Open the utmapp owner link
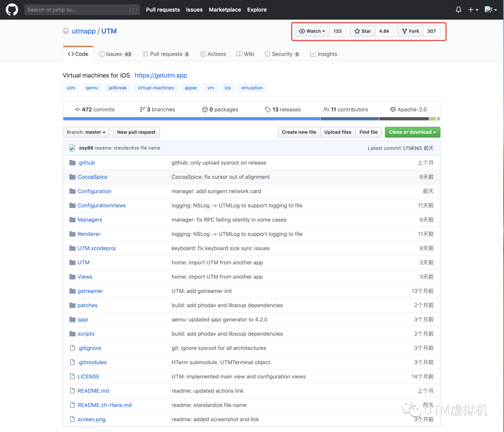This screenshot has height=432, width=504. (84, 31)
